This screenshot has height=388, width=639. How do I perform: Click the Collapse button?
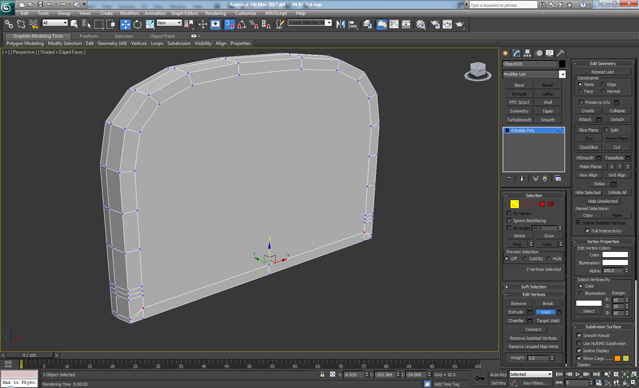pyautogui.click(x=617, y=111)
